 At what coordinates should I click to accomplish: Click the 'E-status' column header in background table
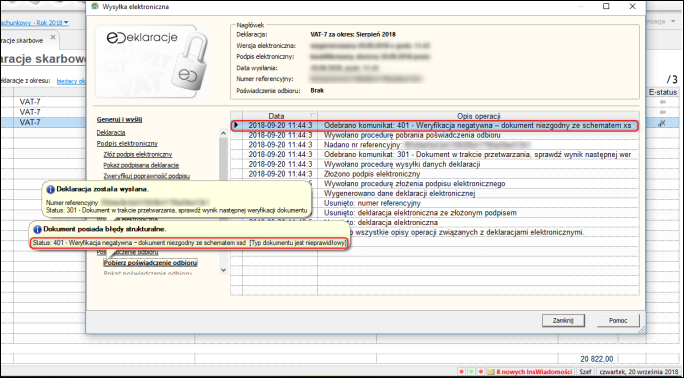click(x=663, y=92)
